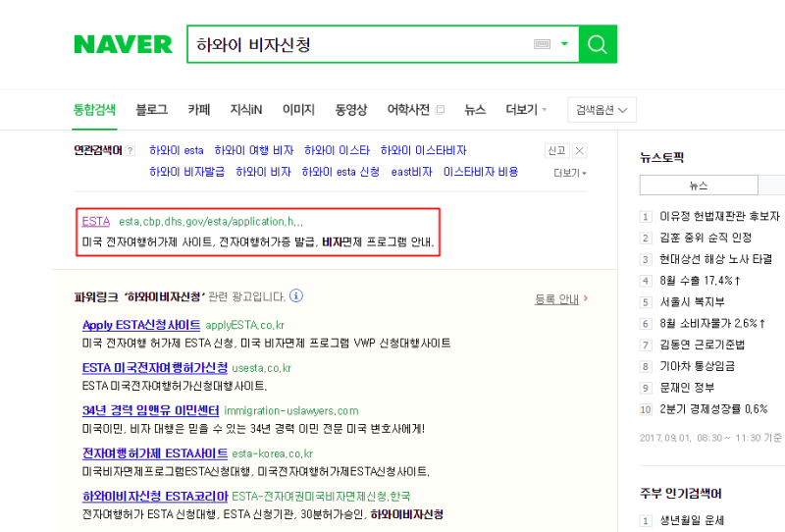
Task: Click the help icon next to 연관검색어
Action: 131,151
